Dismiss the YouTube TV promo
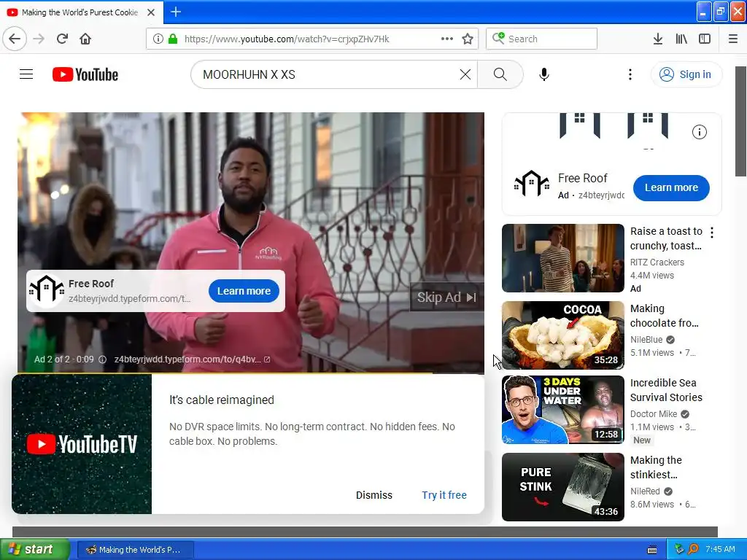Screen dimensions: 747x560 374,495
